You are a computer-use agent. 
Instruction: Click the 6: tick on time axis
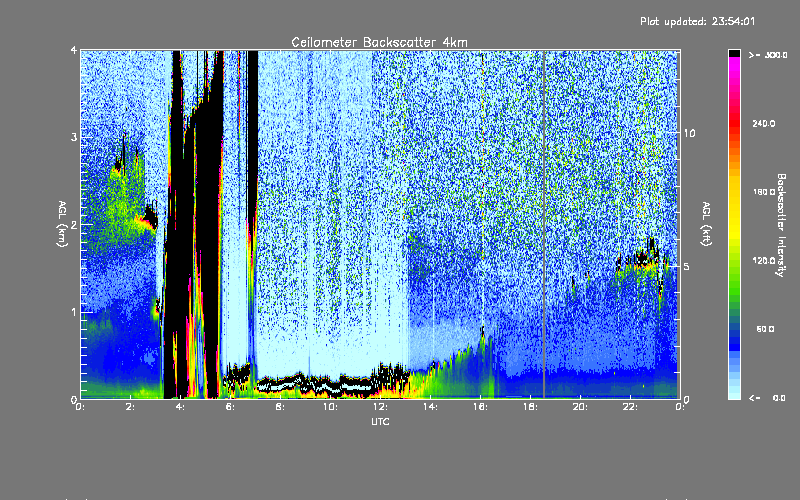coord(230,407)
